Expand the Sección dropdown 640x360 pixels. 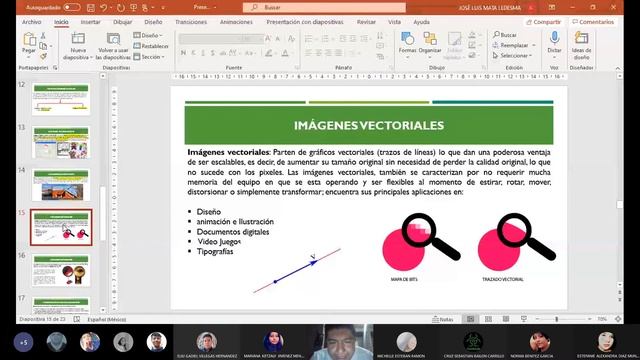pos(149,57)
